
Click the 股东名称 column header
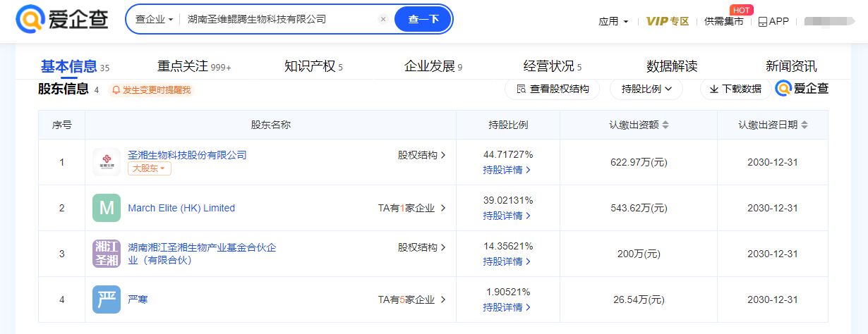(270, 125)
